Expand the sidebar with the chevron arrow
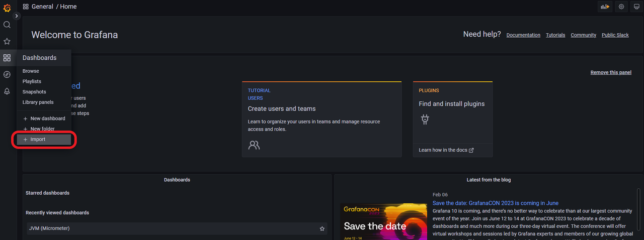Screen dimensions: 644x240 (x=16, y=16)
